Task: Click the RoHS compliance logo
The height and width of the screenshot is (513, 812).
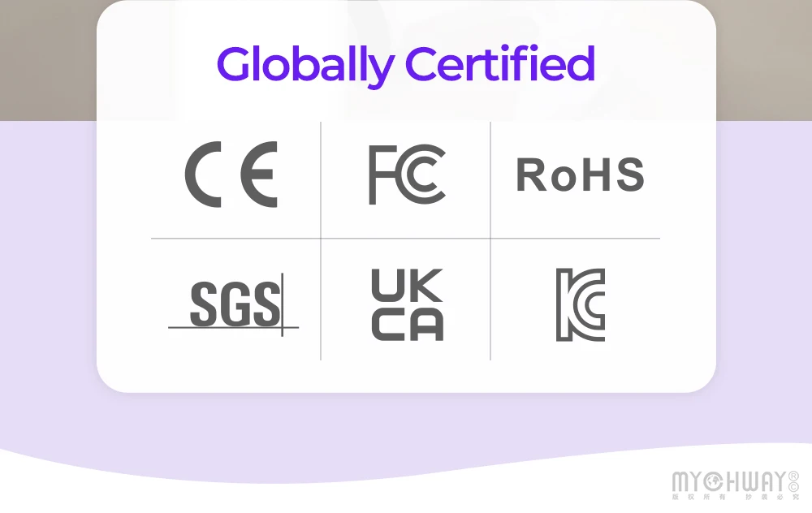Action: [x=580, y=175]
